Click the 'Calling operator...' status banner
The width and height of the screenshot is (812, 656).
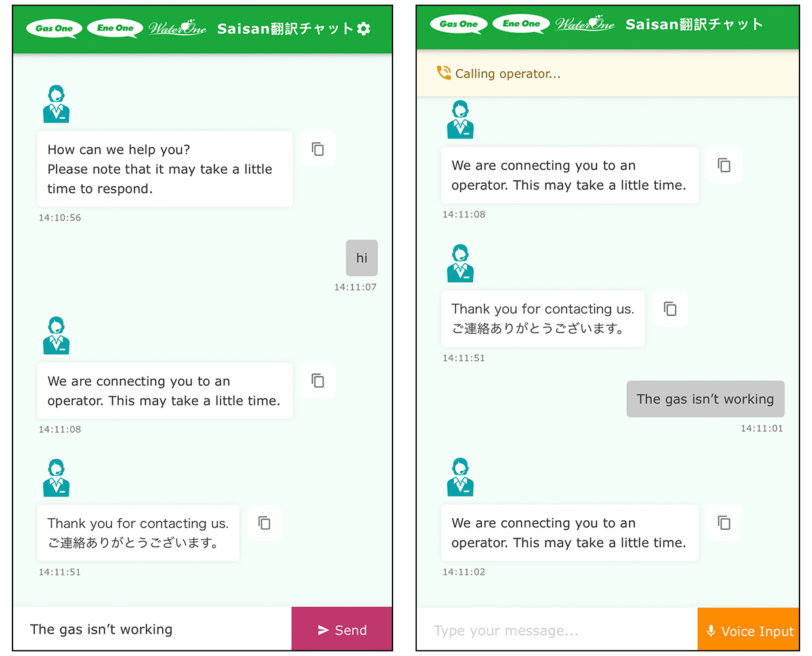point(607,73)
